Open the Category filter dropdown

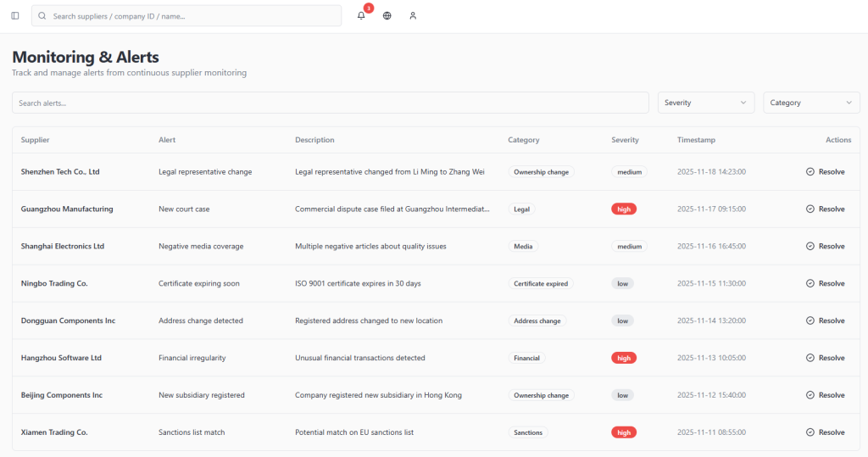(x=810, y=103)
